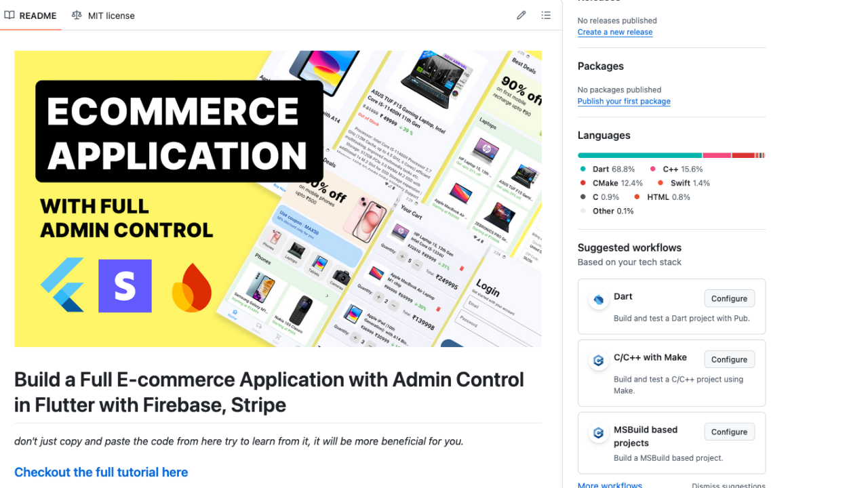Switch to the MIT license tab
The image size is (868, 488).
(x=103, y=16)
